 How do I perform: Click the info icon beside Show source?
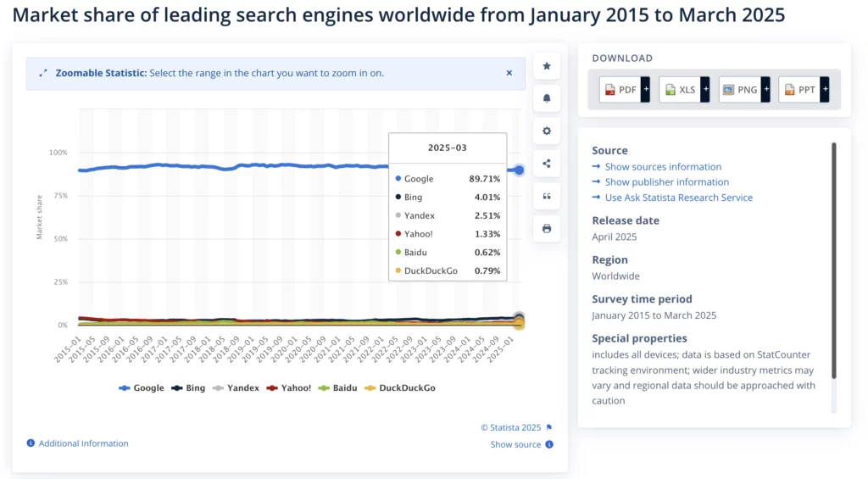pos(549,445)
